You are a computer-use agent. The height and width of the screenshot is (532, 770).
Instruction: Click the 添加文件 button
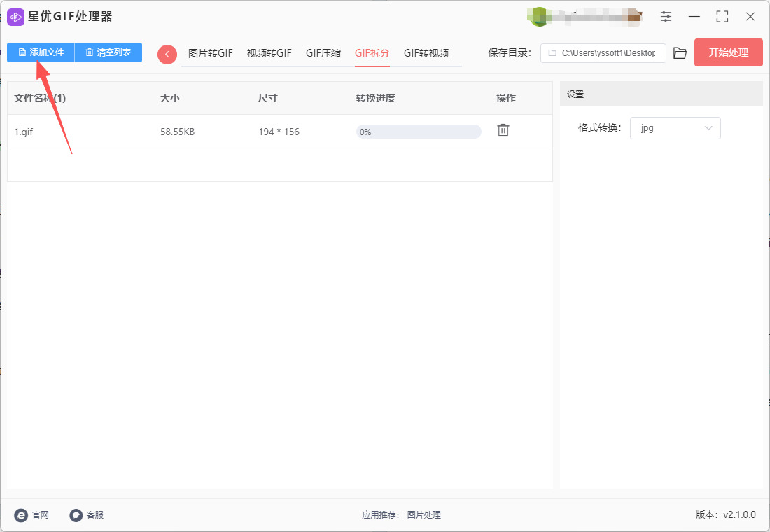pos(41,52)
